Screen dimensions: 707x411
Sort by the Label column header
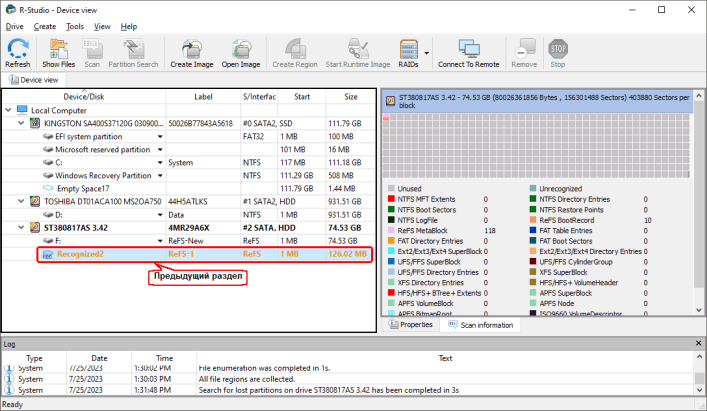point(203,96)
